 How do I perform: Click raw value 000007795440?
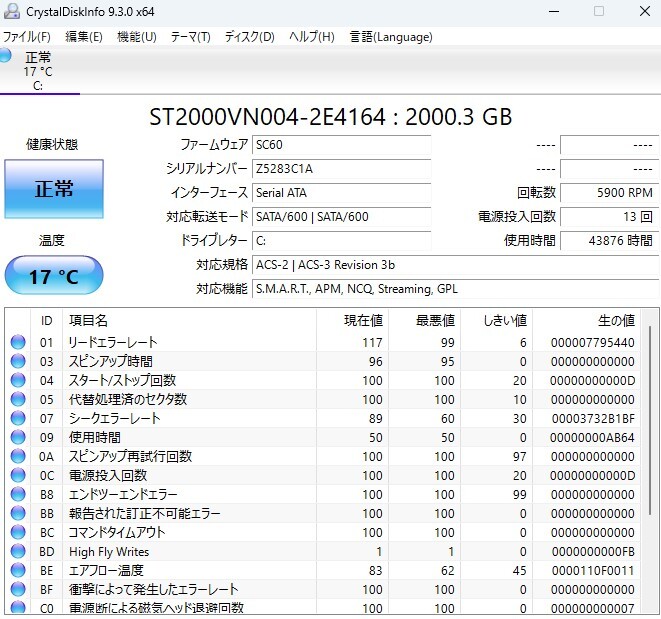pos(592,342)
